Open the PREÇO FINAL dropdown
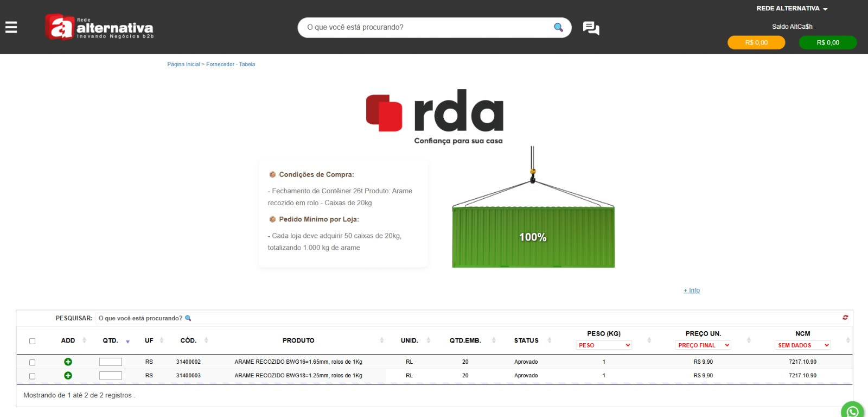The width and height of the screenshot is (868, 417). (x=703, y=345)
